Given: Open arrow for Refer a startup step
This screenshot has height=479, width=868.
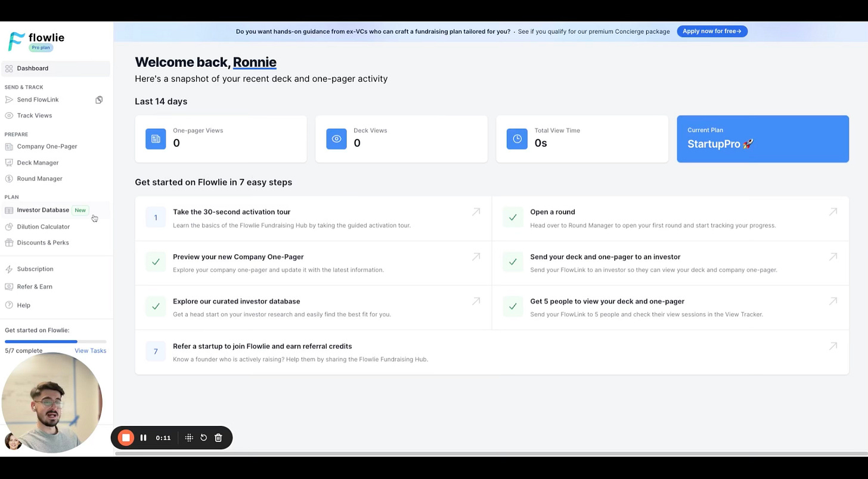Looking at the screenshot, I should (833, 346).
